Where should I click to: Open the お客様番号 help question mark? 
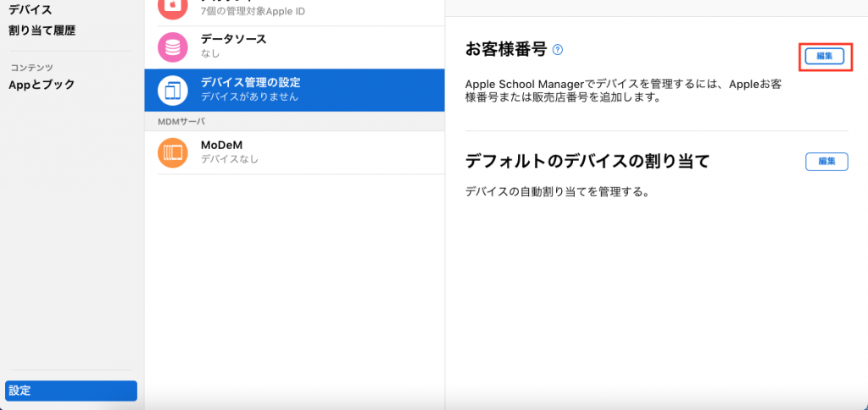(558, 50)
